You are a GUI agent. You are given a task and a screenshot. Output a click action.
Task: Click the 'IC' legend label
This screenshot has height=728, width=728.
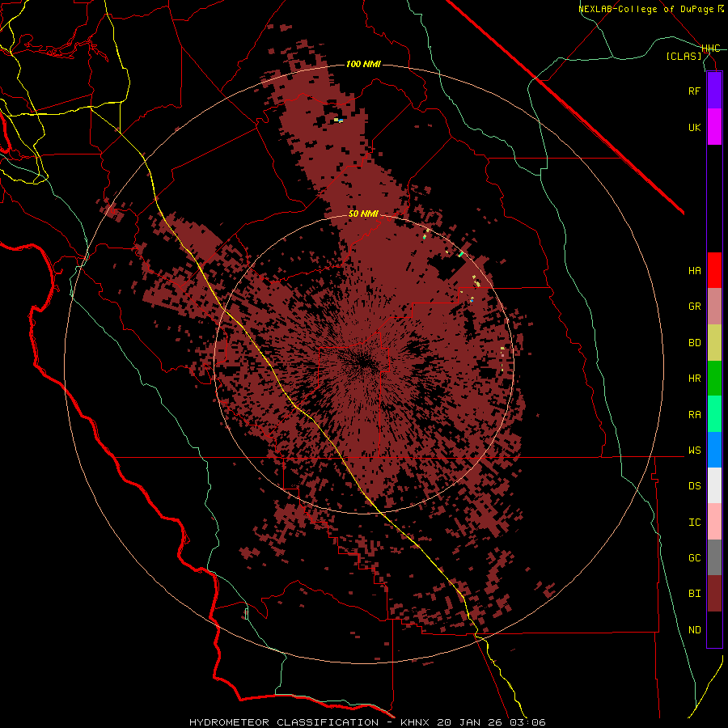point(695,523)
